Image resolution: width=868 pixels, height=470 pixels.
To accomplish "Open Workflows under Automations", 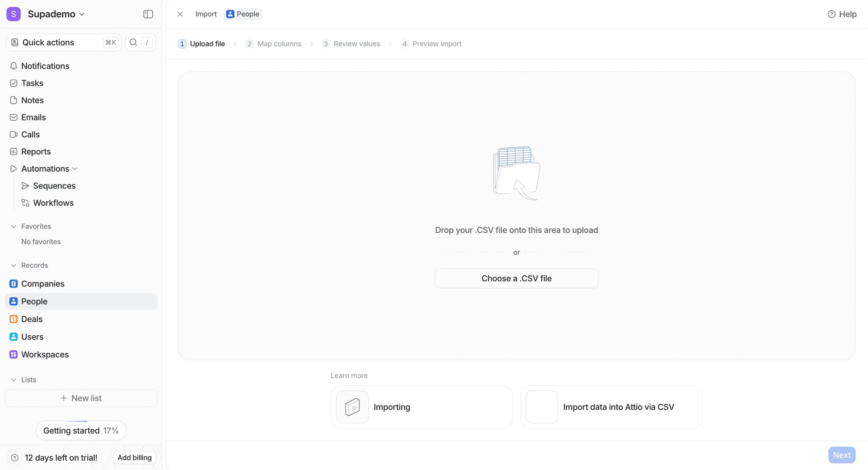I will click(x=53, y=203).
